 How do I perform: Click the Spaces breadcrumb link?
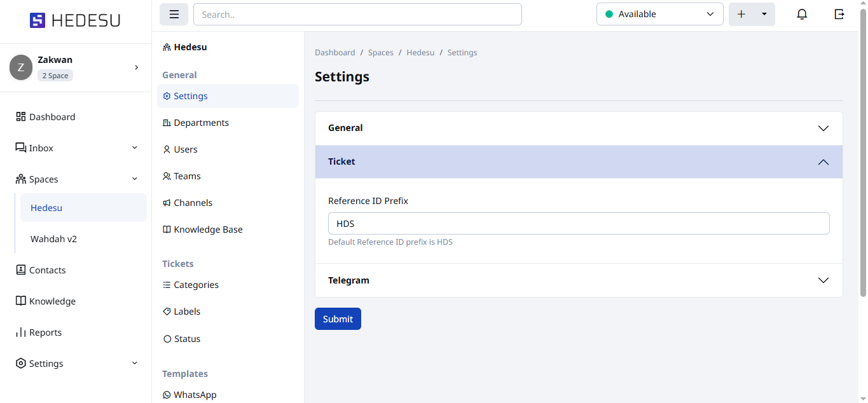click(x=380, y=53)
